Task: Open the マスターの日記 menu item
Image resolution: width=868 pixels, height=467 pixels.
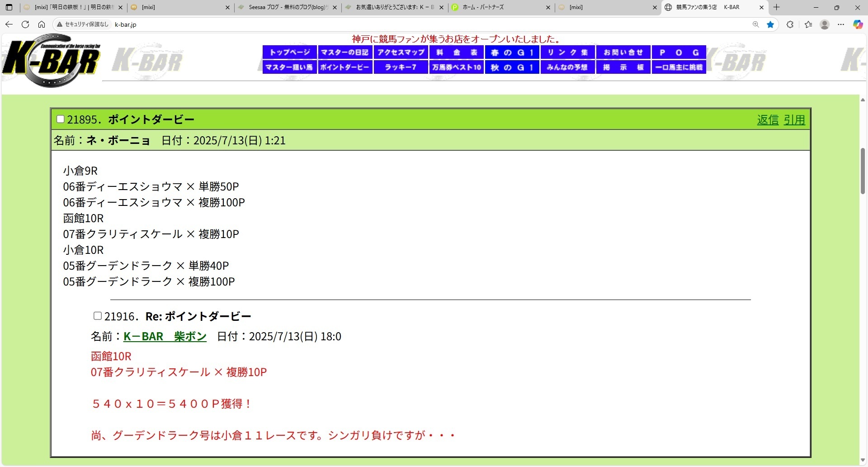Action: click(x=345, y=52)
